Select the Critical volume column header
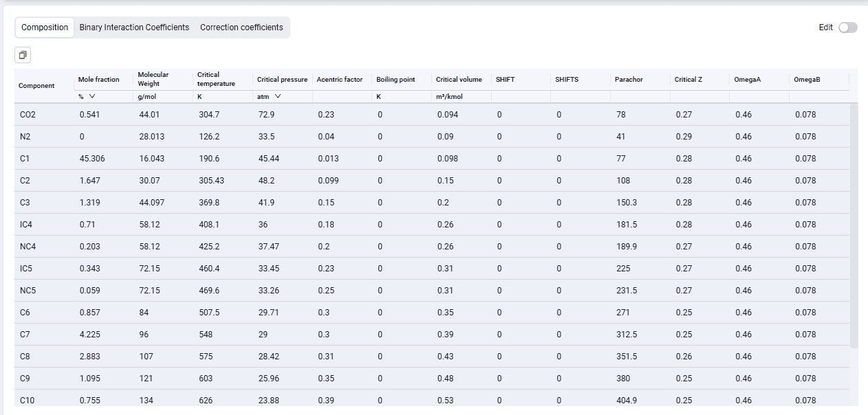This screenshot has width=868, height=415. pos(459,80)
